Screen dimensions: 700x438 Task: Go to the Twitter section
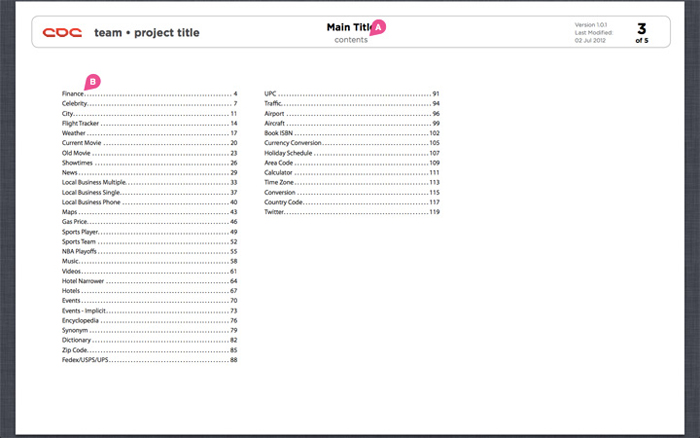point(352,212)
